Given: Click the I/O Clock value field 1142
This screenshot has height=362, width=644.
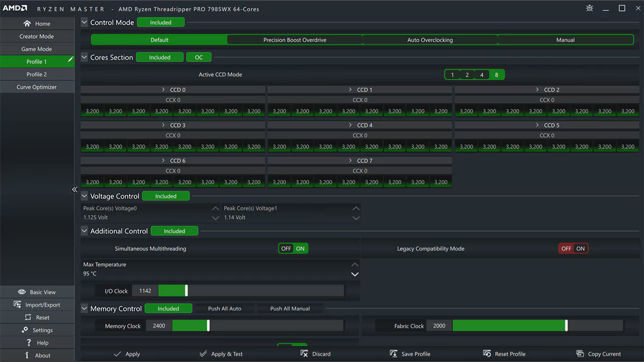Looking at the screenshot, I should (x=145, y=291).
